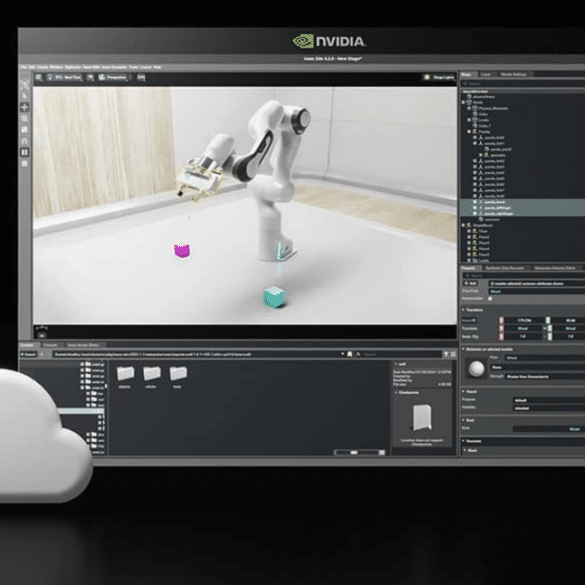
Task: Select the panda_leftfinger row
Action: [523, 208]
